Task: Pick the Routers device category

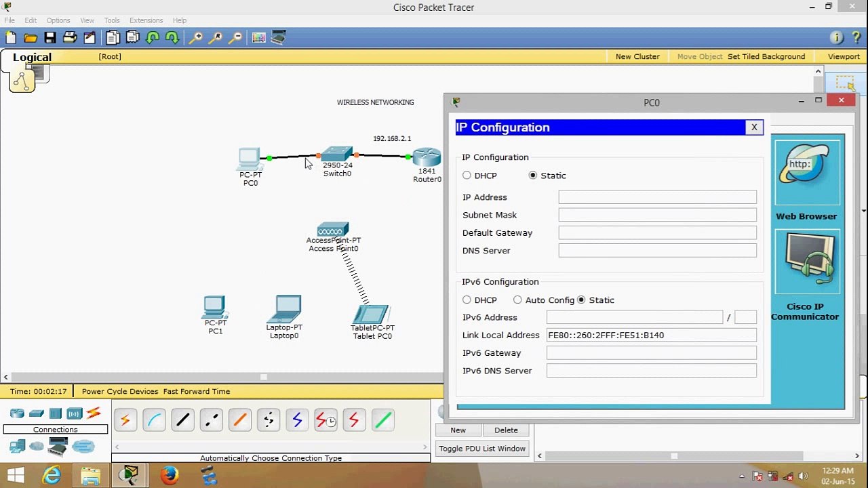Action: 17,413
